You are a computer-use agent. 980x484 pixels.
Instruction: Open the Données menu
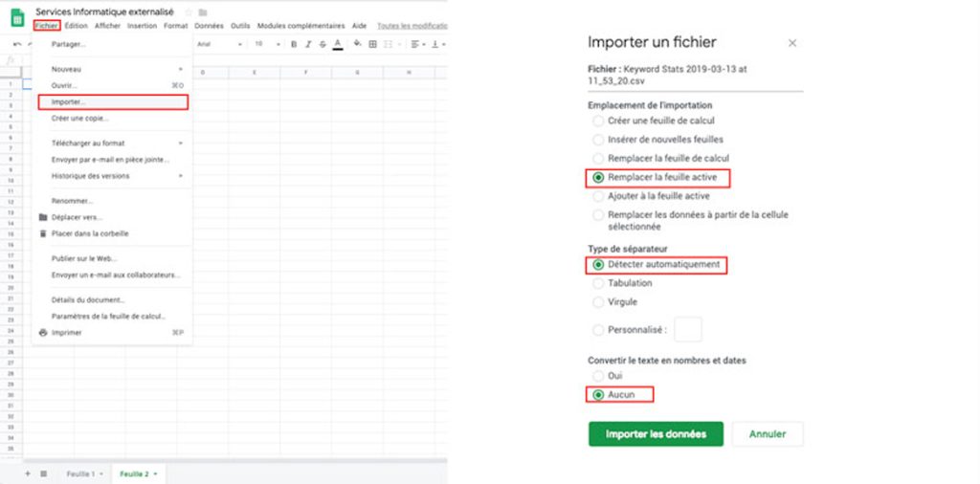point(209,26)
